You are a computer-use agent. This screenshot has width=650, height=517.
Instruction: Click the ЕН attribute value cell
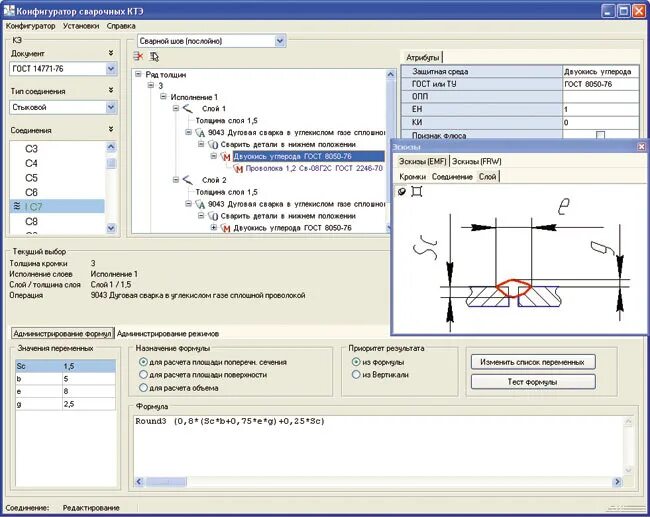[600, 109]
